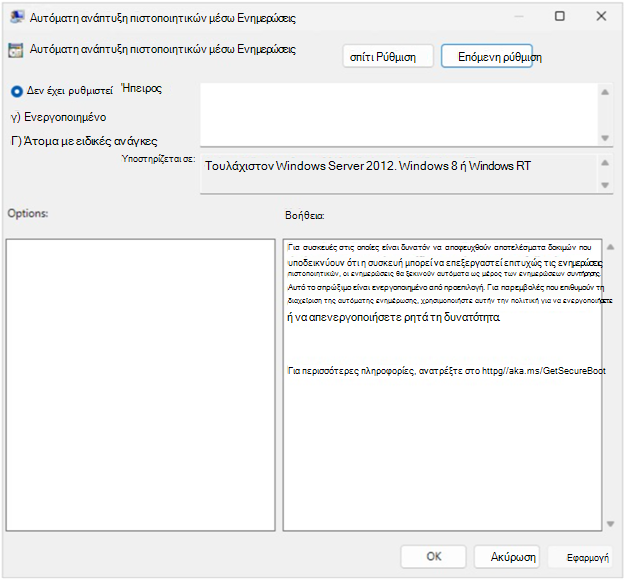Click comment box scroll up arrow
Screen dimensions: 624x580
click(x=605, y=92)
